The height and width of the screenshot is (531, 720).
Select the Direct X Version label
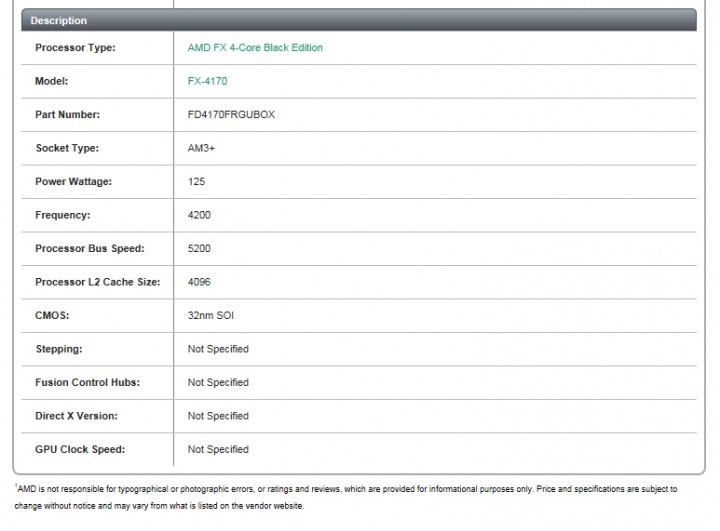tap(76, 416)
